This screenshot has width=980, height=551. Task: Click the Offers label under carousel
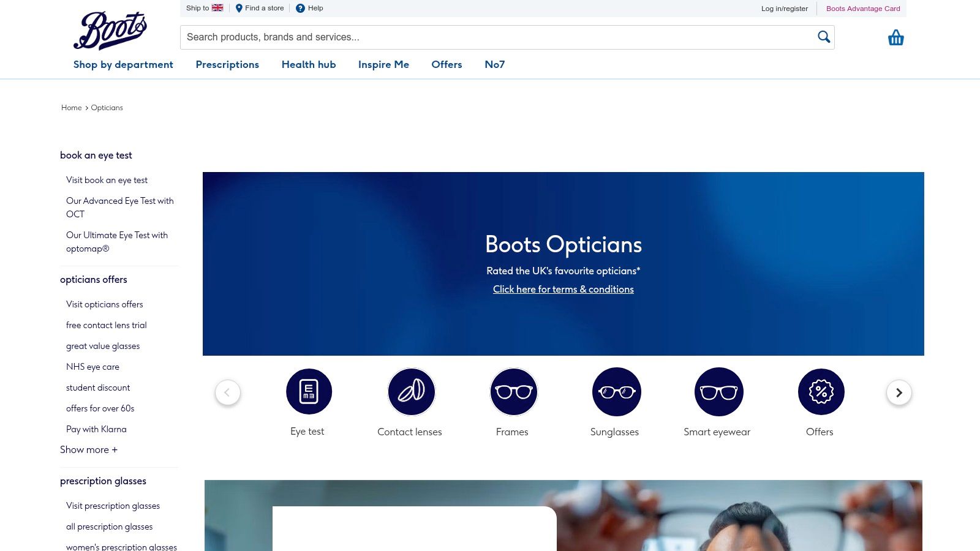(820, 432)
